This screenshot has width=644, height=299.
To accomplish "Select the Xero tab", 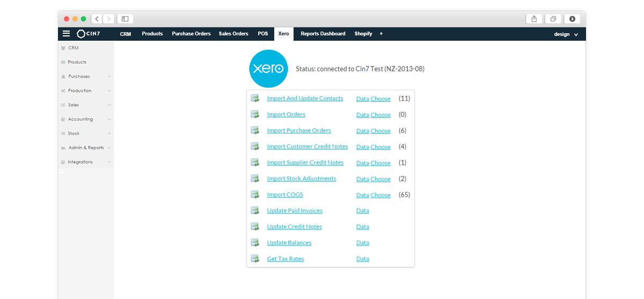I will coord(283,34).
